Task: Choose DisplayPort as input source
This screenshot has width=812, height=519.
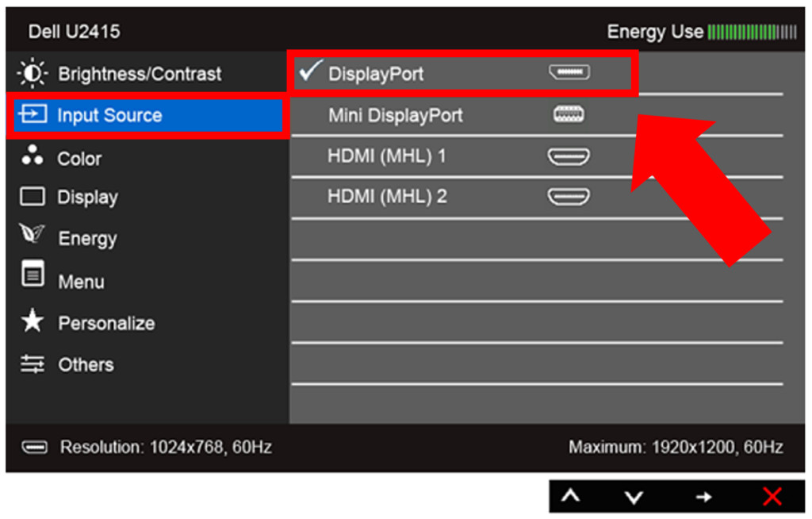Action: pos(462,74)
